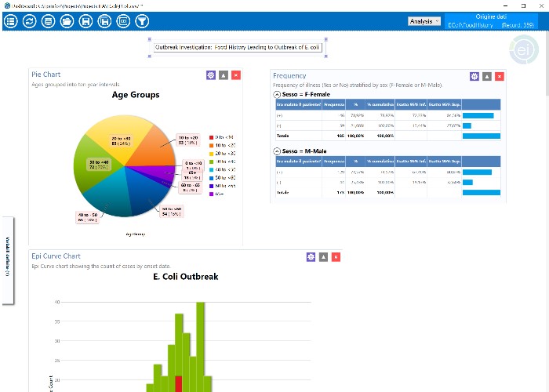Open the vertical side tab on left edge
The height and width of the screenshot is (392, 549).
click(8, 260)
